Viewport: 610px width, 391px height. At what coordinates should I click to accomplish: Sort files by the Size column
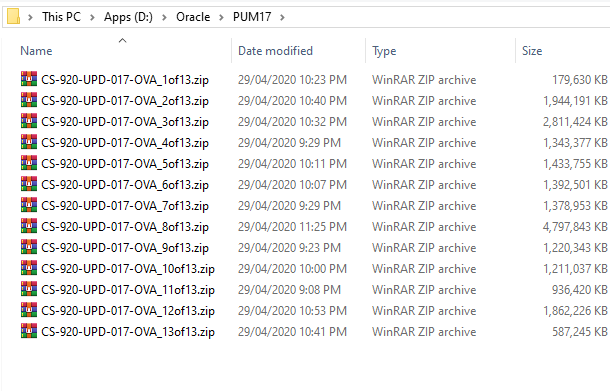click(x=532, y=51)
